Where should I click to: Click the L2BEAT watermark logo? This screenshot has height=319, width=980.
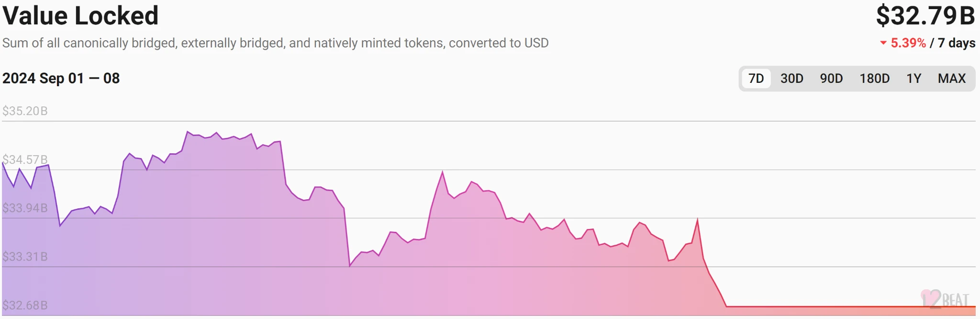point(945,299)
